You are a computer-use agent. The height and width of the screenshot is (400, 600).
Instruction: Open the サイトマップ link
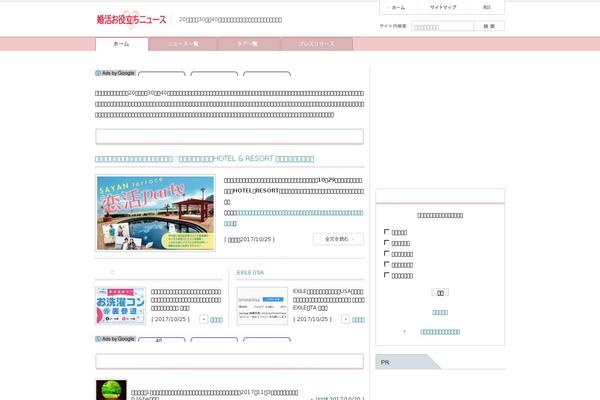click(443, 7)
